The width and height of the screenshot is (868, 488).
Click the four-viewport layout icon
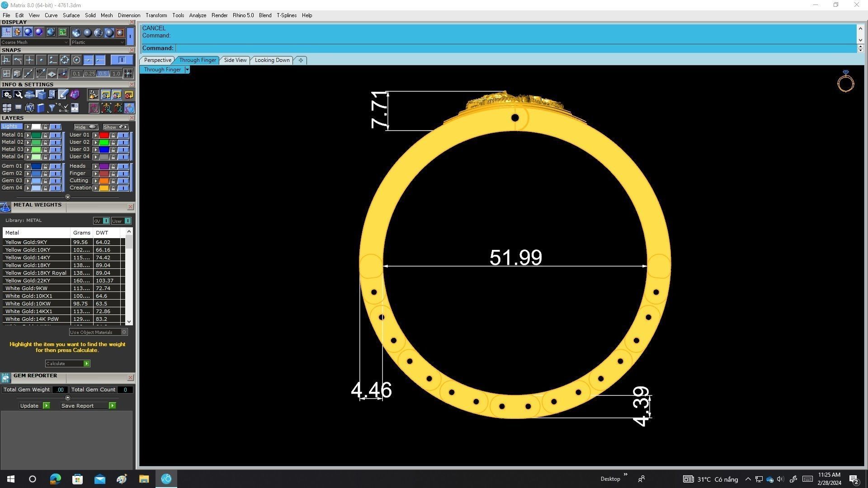click(7, 108)
